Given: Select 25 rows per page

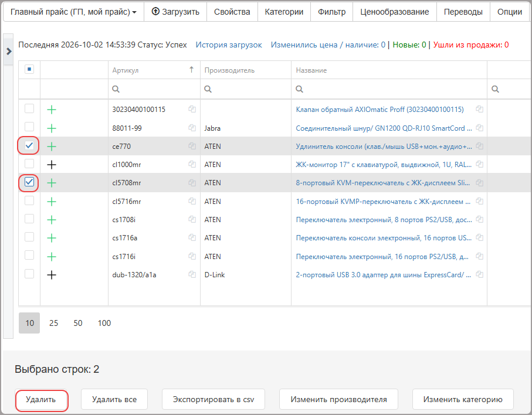Looking at the screenshot, I should coord(53,323).
